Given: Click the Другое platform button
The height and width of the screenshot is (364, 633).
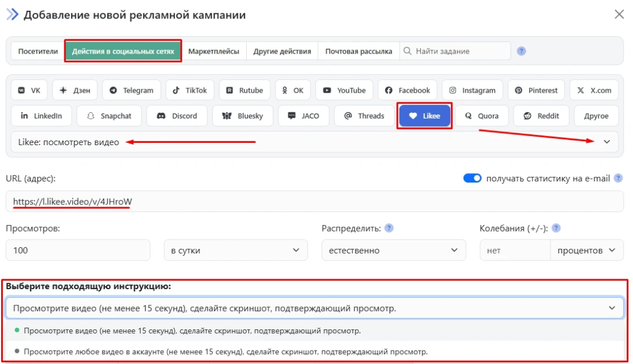Looking at the screenshot, I should click(596, 116).
